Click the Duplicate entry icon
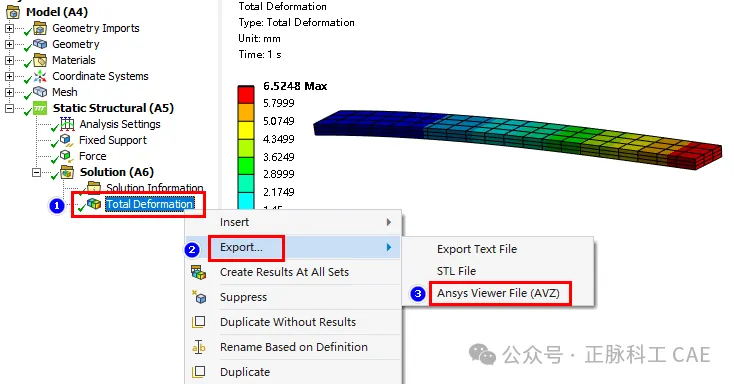The height and width of the screenshot is (384, 734). pyautogui.click(x=198, y=372)
